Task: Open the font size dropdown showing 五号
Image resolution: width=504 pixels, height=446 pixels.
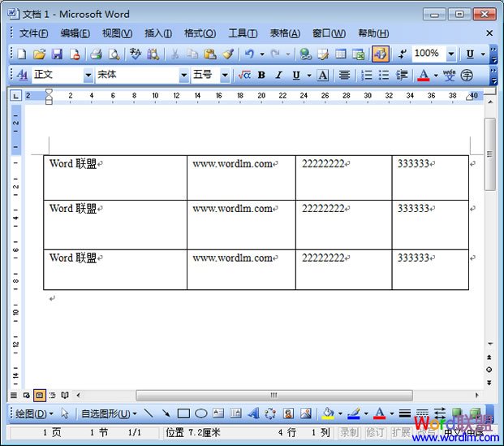Action: point(225,75)
